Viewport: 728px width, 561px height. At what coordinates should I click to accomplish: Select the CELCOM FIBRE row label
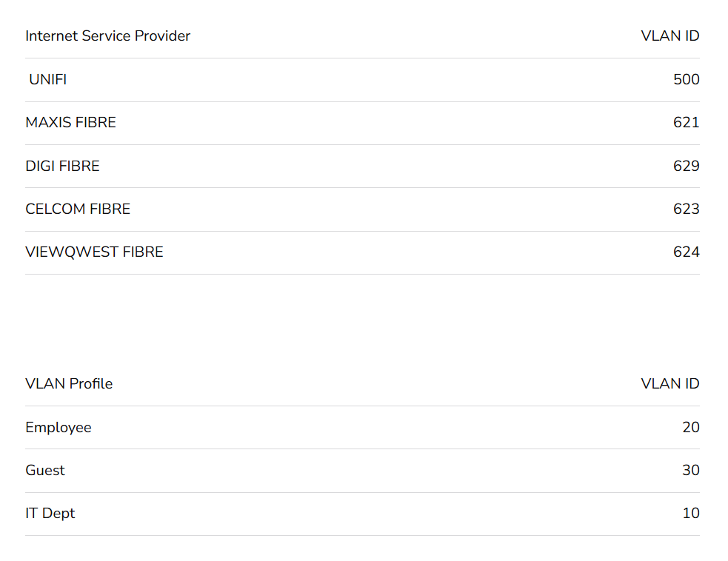78,209
